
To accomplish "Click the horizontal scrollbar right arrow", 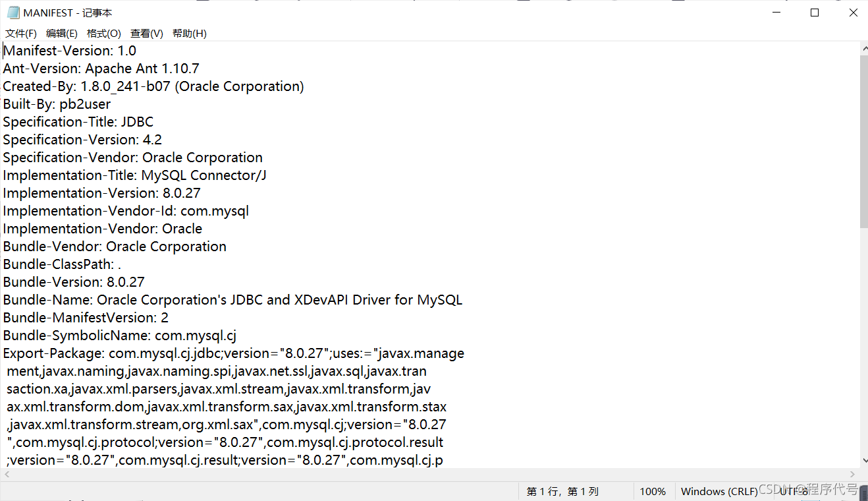I will [852, 475].
